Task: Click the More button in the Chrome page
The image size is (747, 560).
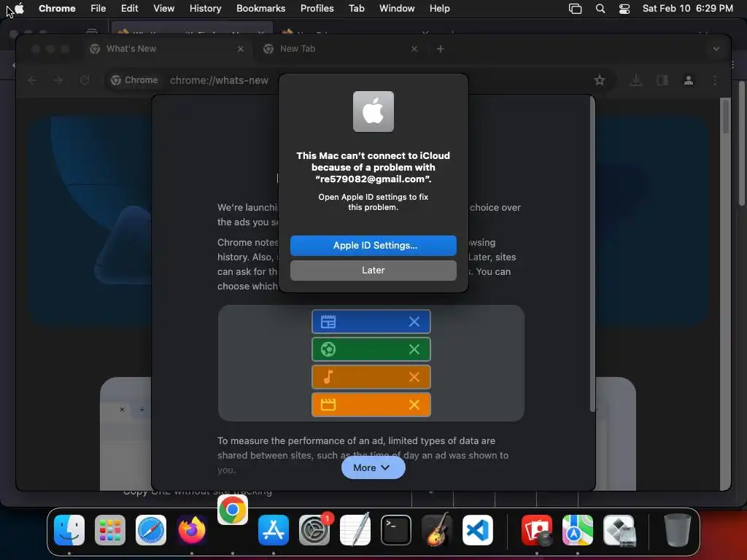Action: tap(373, 467)
